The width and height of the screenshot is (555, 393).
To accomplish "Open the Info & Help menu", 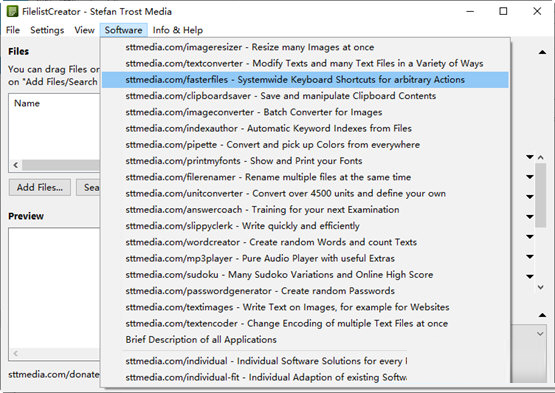I will point(178,30).
